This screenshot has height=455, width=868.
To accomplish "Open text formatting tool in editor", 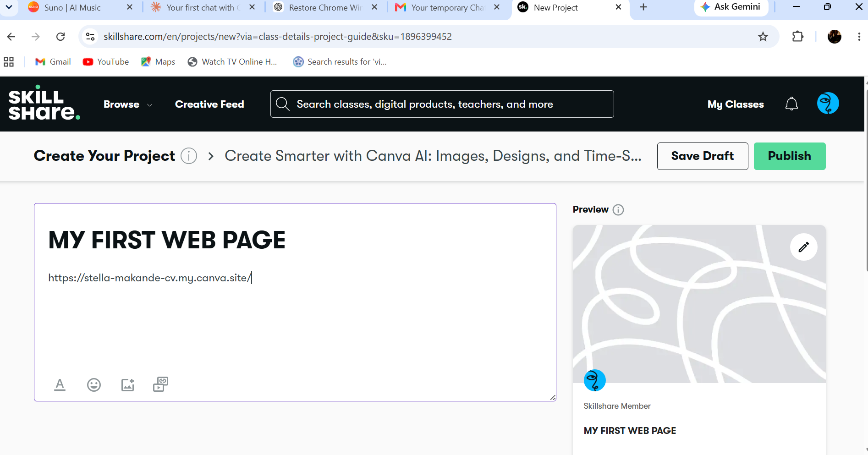I will coord(60,385).
